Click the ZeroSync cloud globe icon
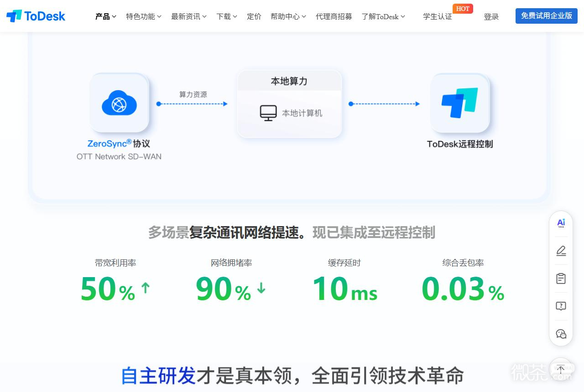The image size is (584, 392). click(119, 103)
